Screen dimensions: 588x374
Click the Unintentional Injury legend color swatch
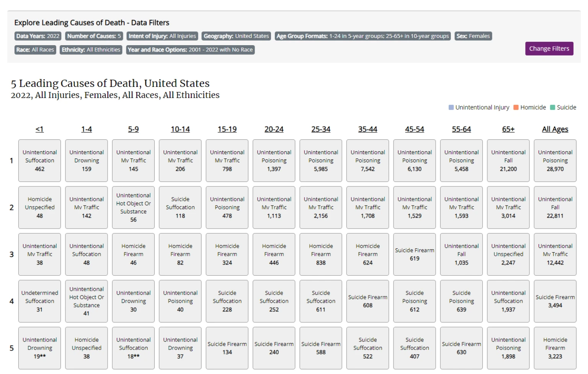[451, 108]
